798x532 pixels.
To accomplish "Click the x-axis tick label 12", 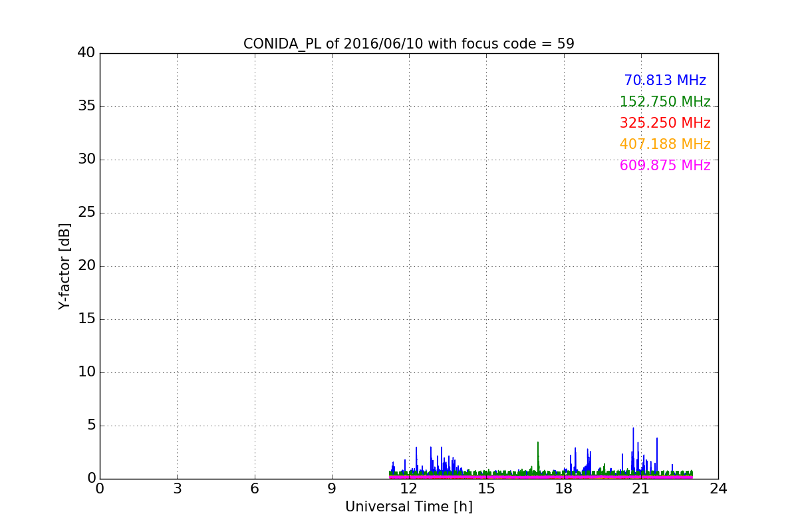I will click(x=409, y=489).
